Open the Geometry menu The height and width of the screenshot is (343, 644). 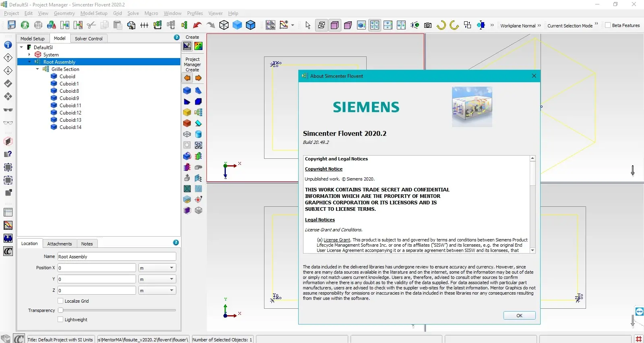[x=64, y=13]
